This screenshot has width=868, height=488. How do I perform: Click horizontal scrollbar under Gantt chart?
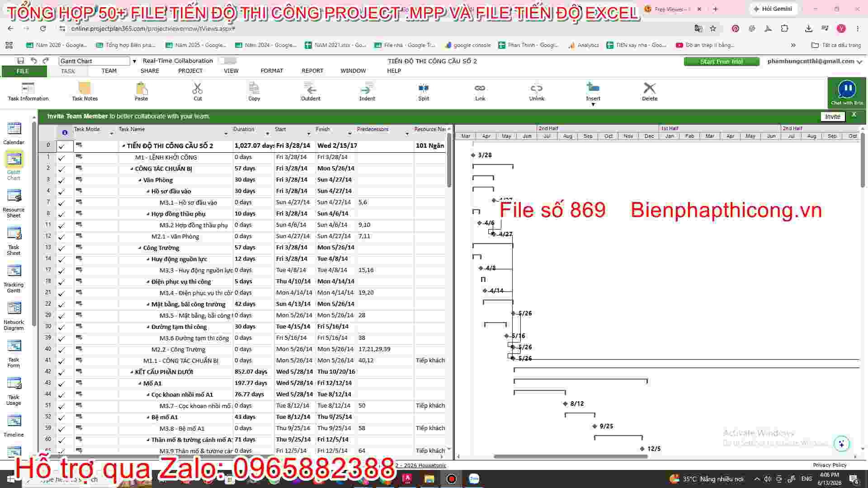(x=571, y=456)
